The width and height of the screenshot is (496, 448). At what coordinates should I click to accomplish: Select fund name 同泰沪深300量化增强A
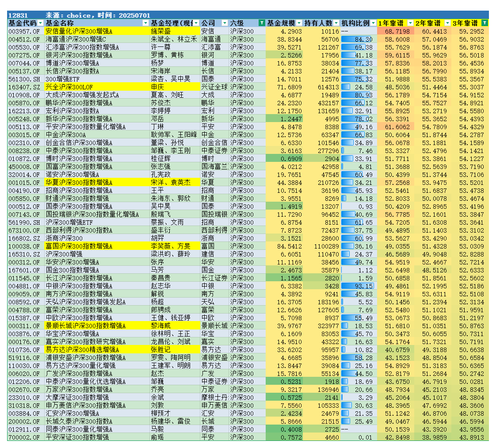pos(97,429)
